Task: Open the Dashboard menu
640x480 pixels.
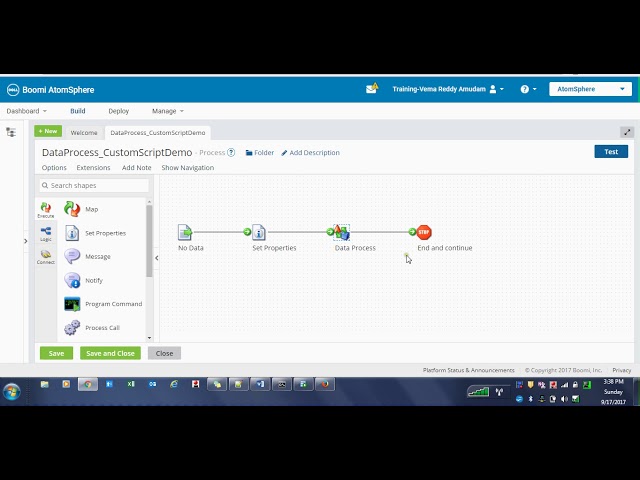Action: [x=27, y=111]
